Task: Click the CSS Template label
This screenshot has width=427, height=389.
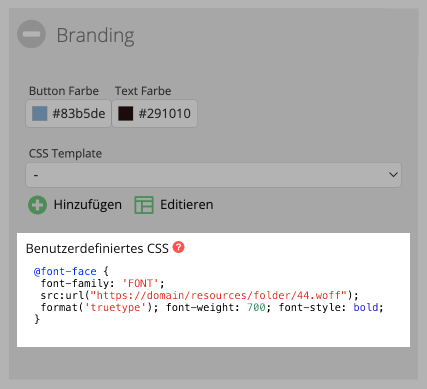Action: [x=65, y=154]
